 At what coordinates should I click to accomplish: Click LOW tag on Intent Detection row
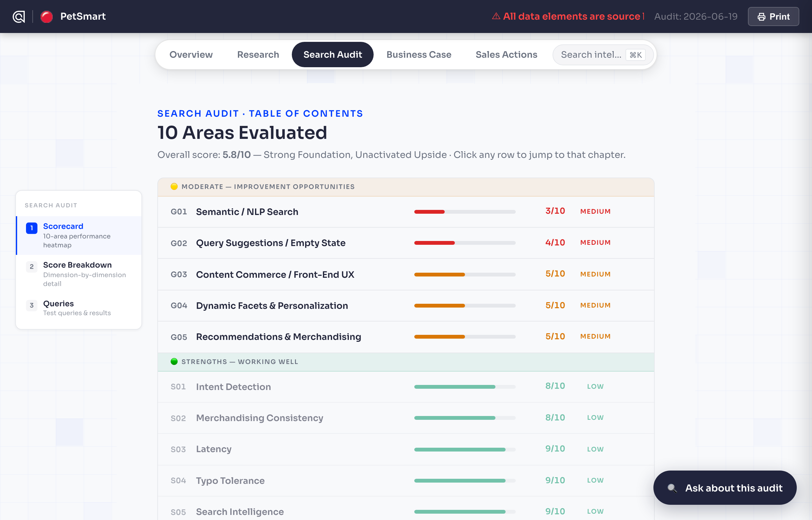(595, 386)
